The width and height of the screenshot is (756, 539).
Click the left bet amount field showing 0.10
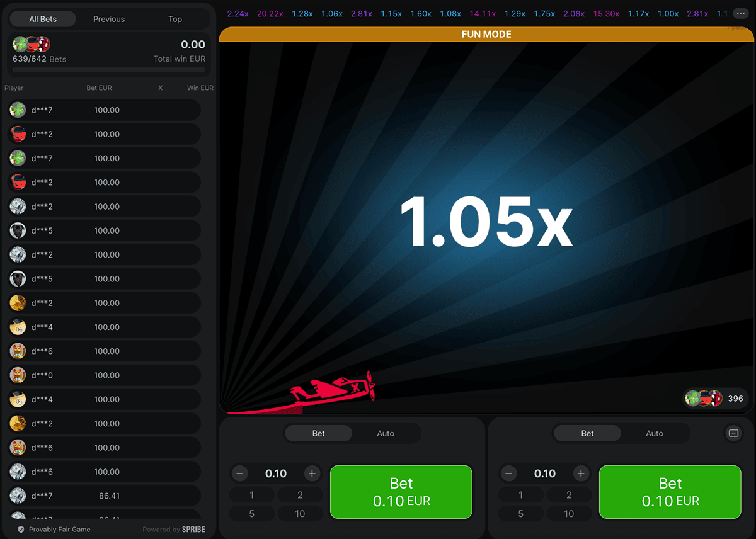point(276,474)
